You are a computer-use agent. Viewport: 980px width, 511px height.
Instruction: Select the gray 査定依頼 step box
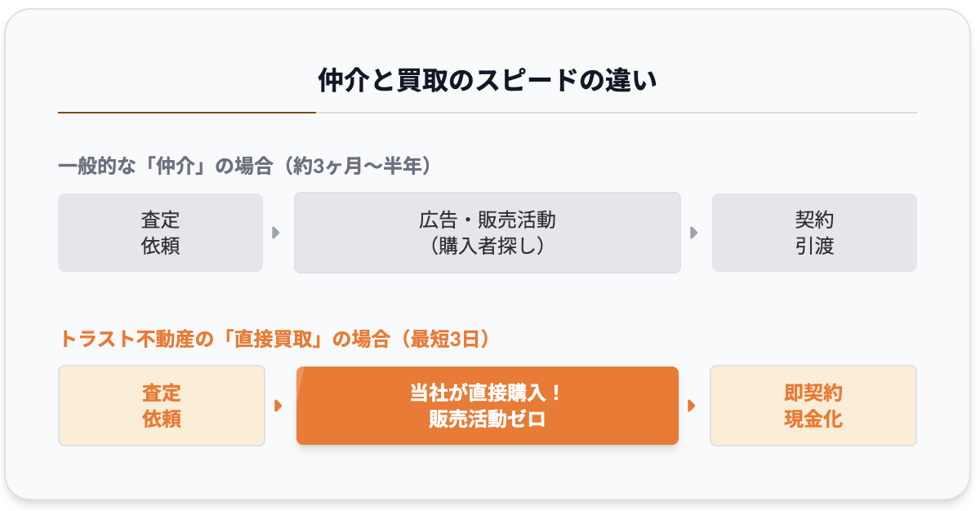click(x=160, y=233)
